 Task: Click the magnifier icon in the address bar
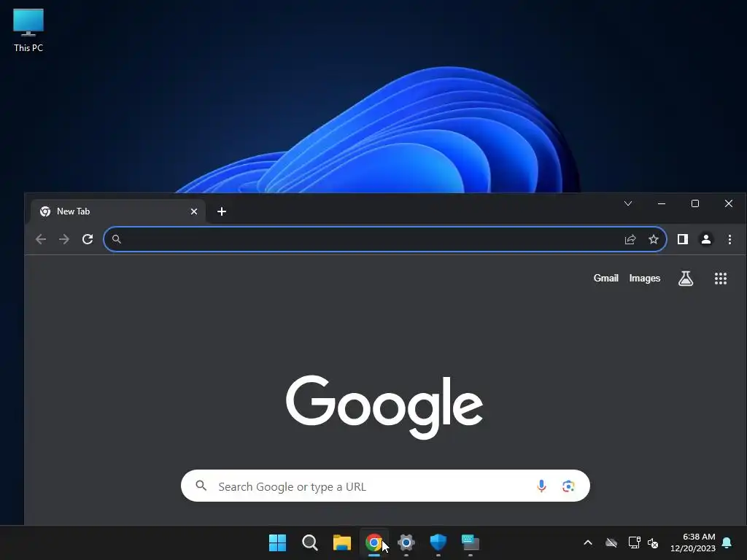[x=116, y=239]
